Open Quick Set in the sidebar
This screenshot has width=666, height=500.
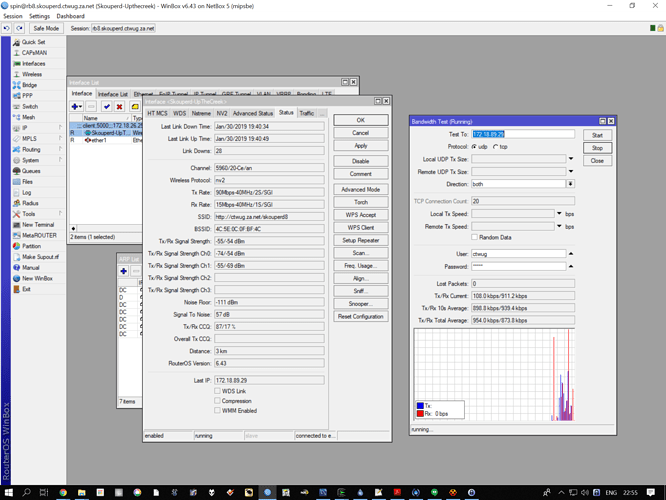(33, 42)
